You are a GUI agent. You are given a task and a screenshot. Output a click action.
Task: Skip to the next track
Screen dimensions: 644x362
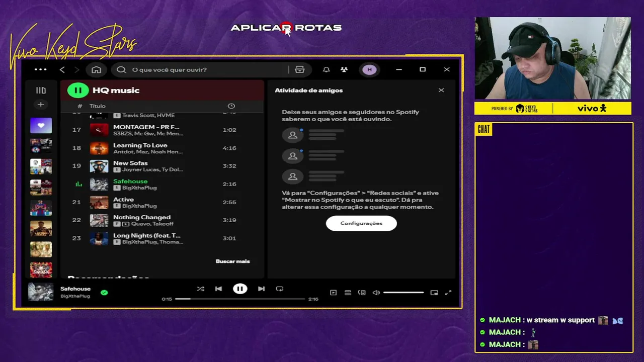pyautogui.click(x=261, y=289)
